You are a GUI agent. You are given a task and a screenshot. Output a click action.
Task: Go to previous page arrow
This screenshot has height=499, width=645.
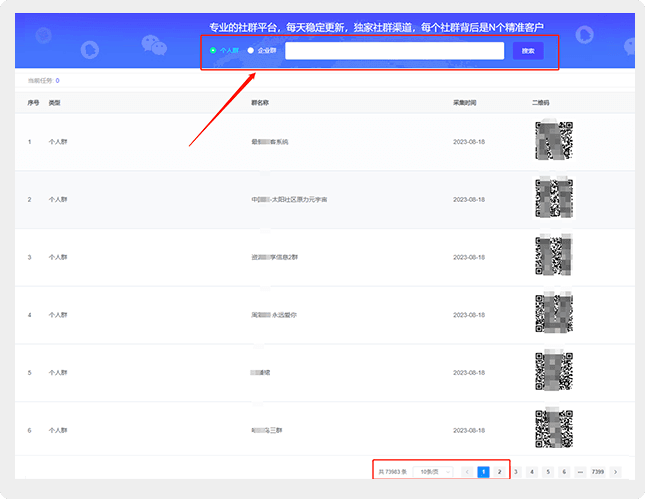click(467, 471)
